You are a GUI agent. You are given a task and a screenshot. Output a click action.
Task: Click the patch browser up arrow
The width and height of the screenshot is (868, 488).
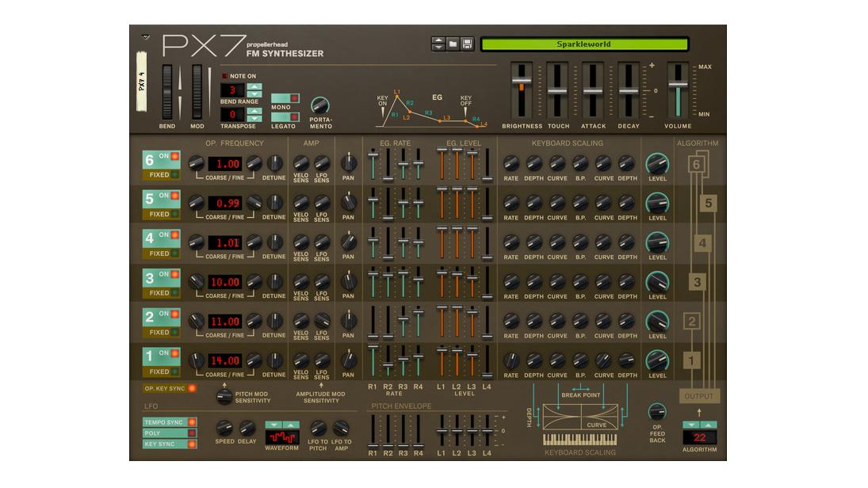(x=438, y=40)
